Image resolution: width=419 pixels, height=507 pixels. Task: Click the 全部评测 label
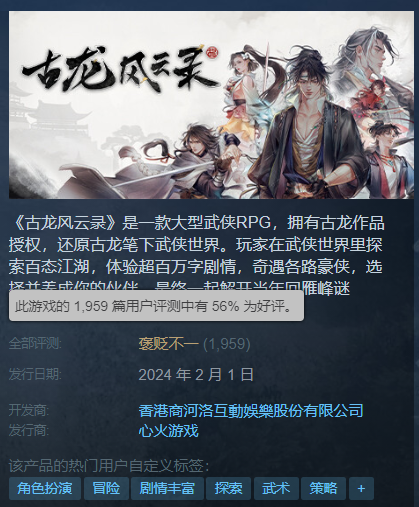(35, 343)
